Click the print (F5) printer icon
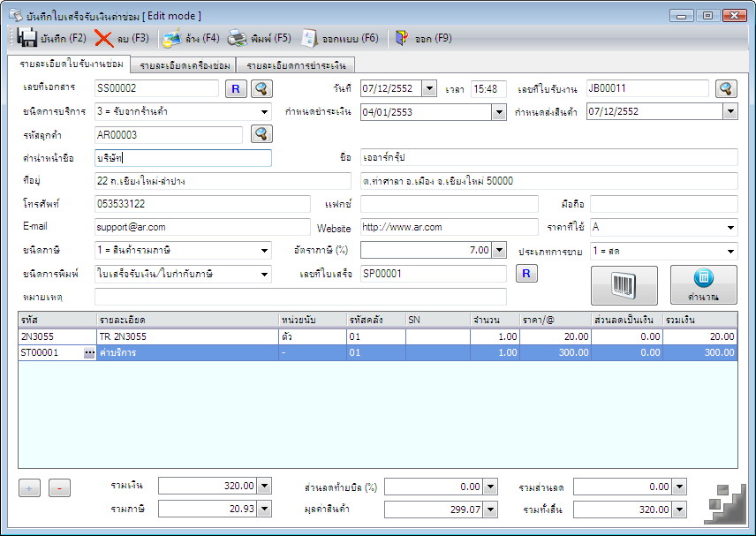The height and width of the screenshot is (536, 756). tap(238, 38)
